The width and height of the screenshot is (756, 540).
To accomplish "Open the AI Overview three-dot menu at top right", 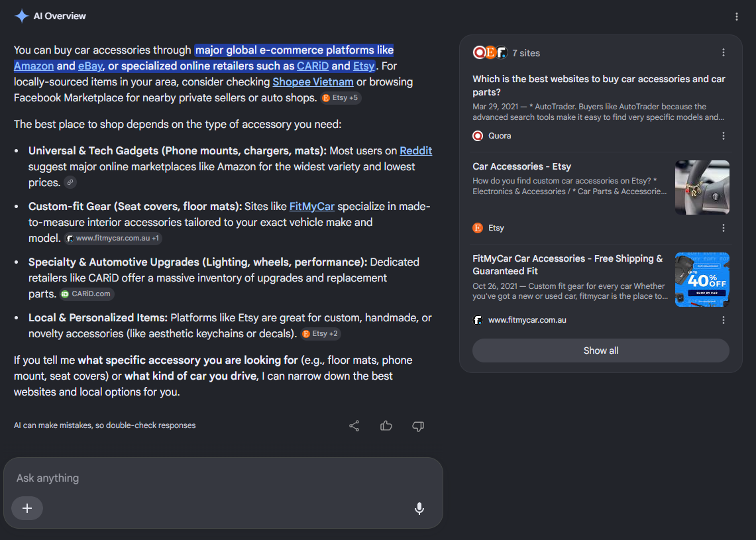I will 736,17.
